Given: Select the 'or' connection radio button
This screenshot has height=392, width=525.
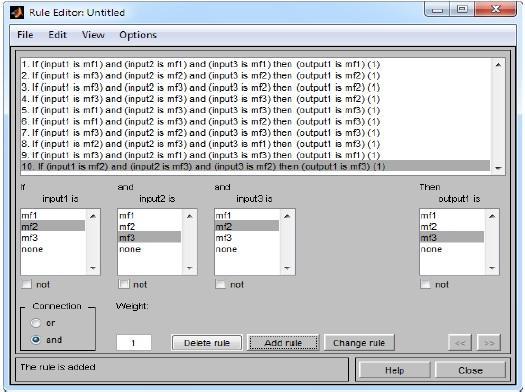Looking at the screenshot, I should point(35,323).
